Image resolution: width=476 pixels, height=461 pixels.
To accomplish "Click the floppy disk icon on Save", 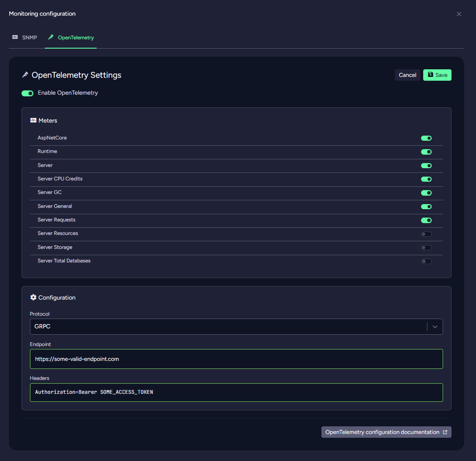I will pyautogui.click(x=430, y=75).
